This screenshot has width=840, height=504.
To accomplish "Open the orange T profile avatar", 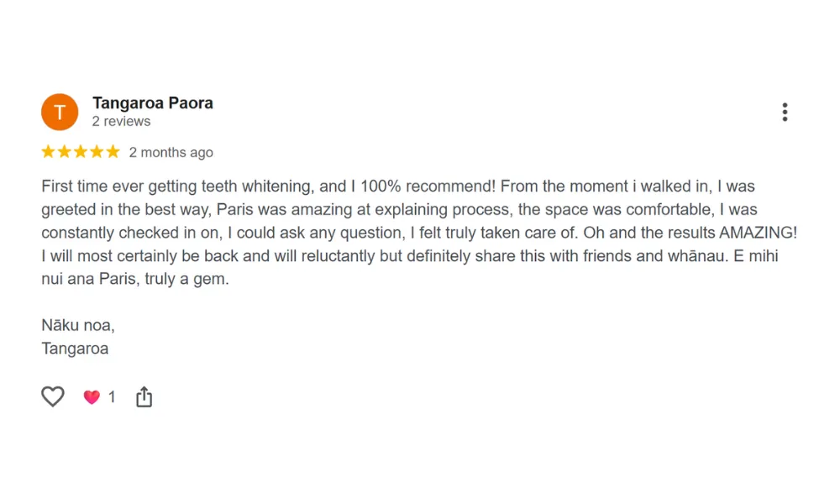I will click(x=60, y=112).
